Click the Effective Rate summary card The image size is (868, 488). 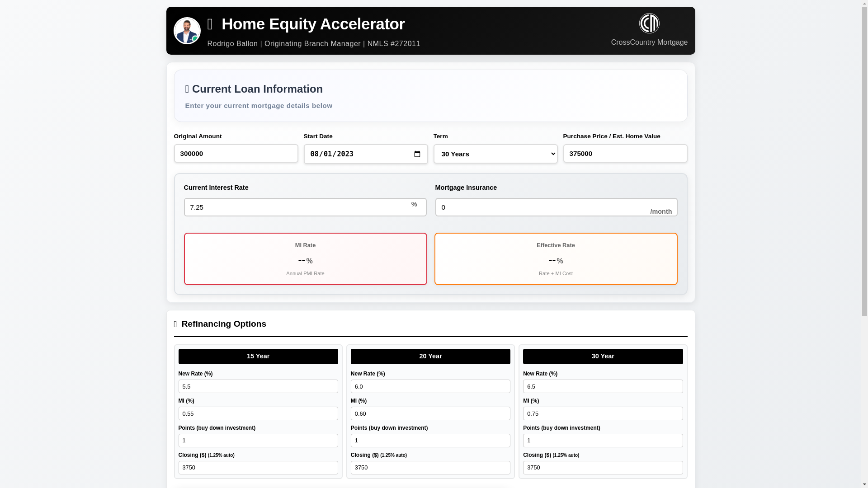555,259
